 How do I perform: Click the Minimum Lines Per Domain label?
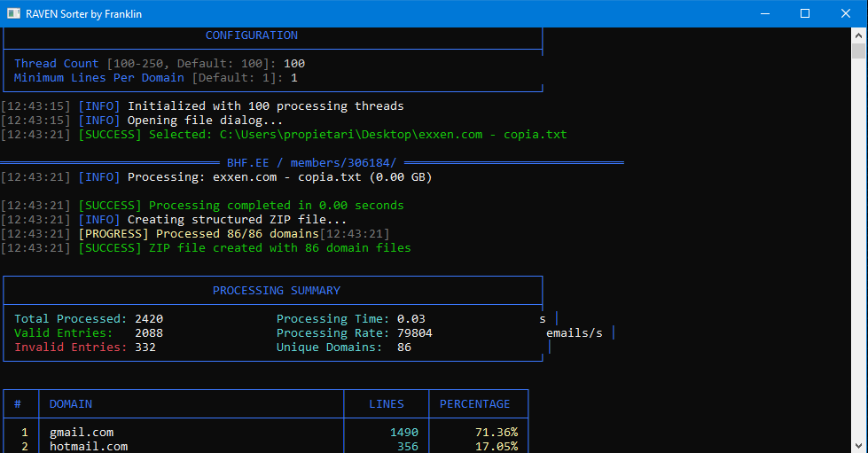pyautogui.click(x=99, y=77)
